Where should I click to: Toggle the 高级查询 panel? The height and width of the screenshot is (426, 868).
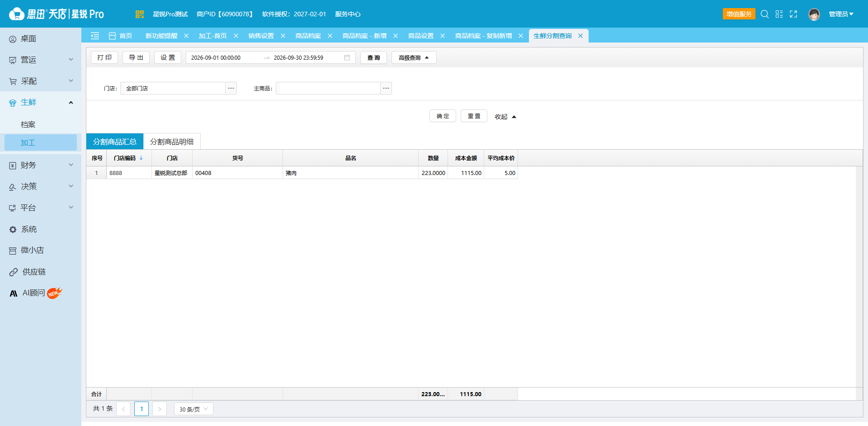414,57
